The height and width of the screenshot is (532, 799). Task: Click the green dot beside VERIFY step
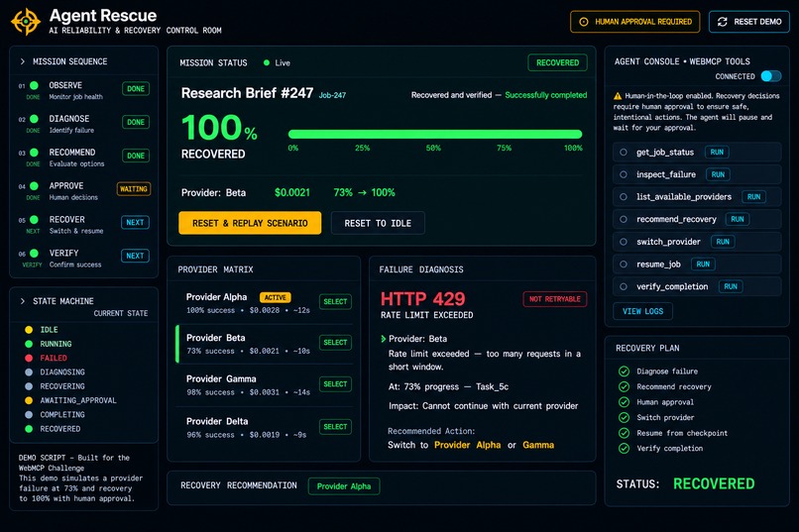coord(34,253)
